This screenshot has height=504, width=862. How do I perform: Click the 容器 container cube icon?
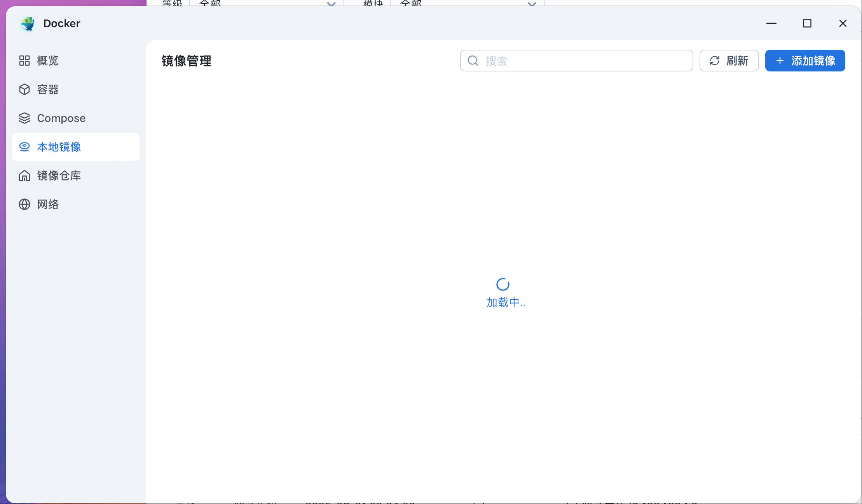pos(24,89)
